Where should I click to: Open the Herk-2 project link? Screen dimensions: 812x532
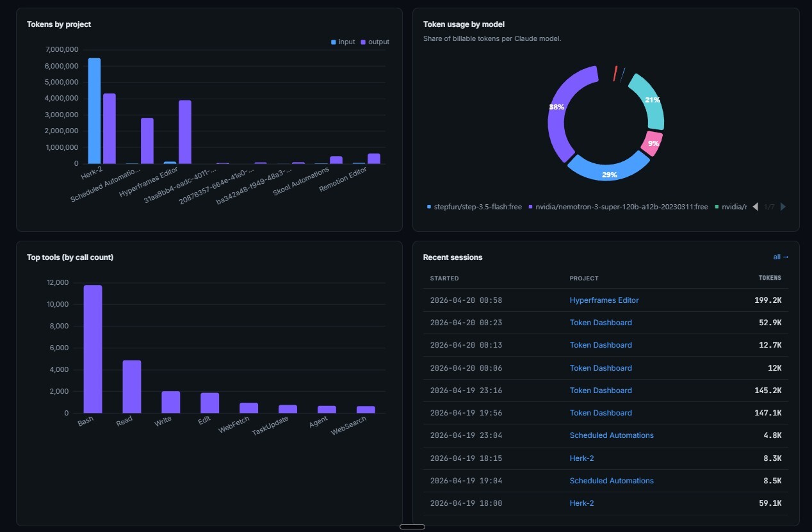[x=581, y=458]
